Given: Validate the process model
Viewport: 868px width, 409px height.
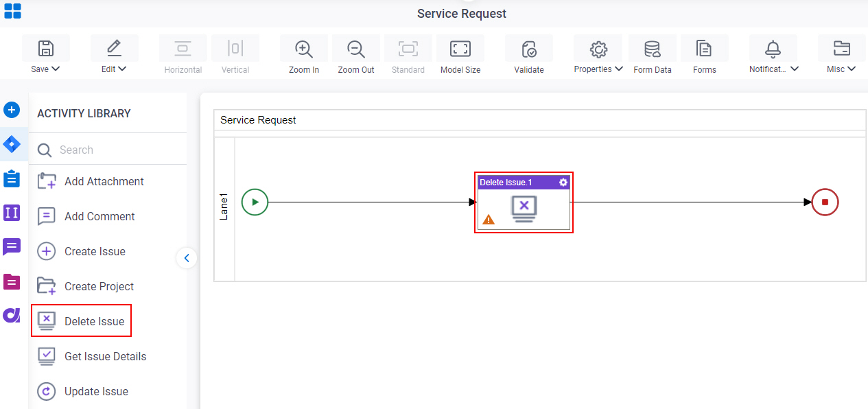Looking at the screenshot, I should [x=529, y=49].
